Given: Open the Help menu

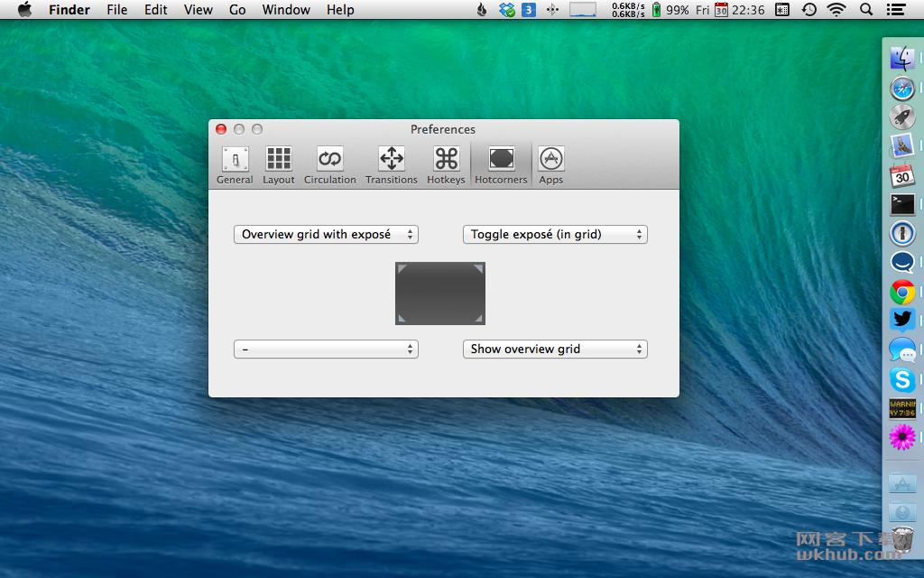Looking at the screenshot, I should point(340,9).
